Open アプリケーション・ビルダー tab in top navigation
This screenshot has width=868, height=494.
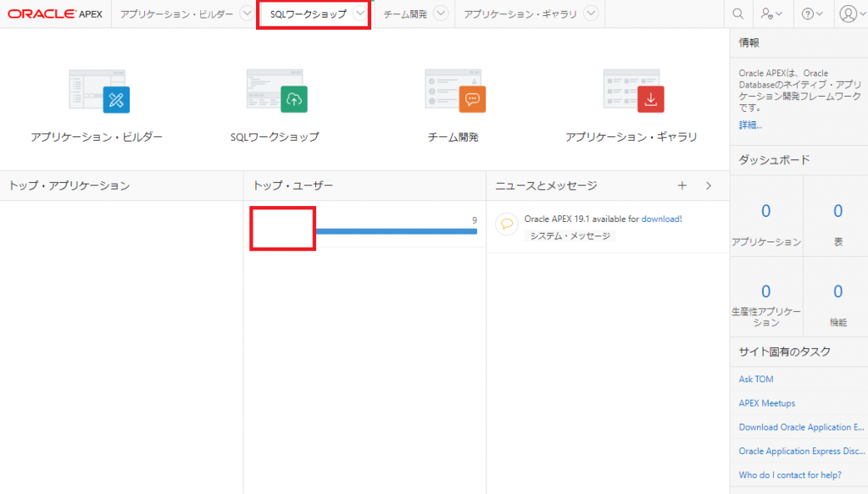[x=176, y=14]
